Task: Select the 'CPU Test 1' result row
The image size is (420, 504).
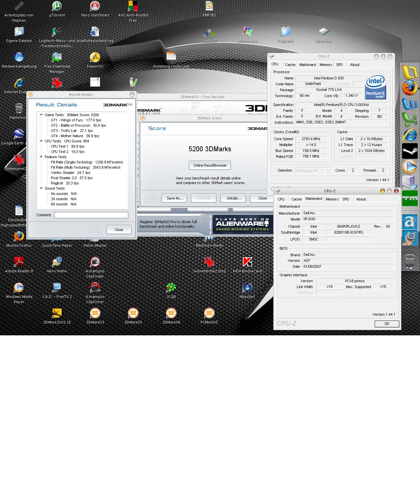Action: click(x=68, y=146)
